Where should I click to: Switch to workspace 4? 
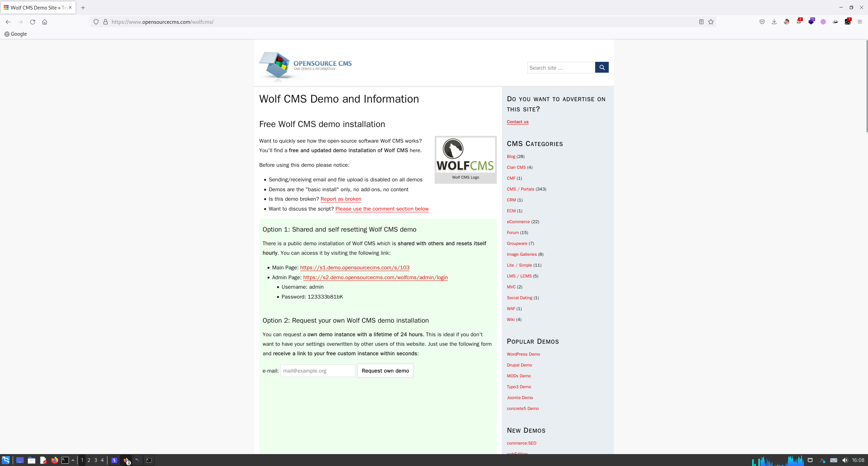pyautogui.click(x=102, y=460)
